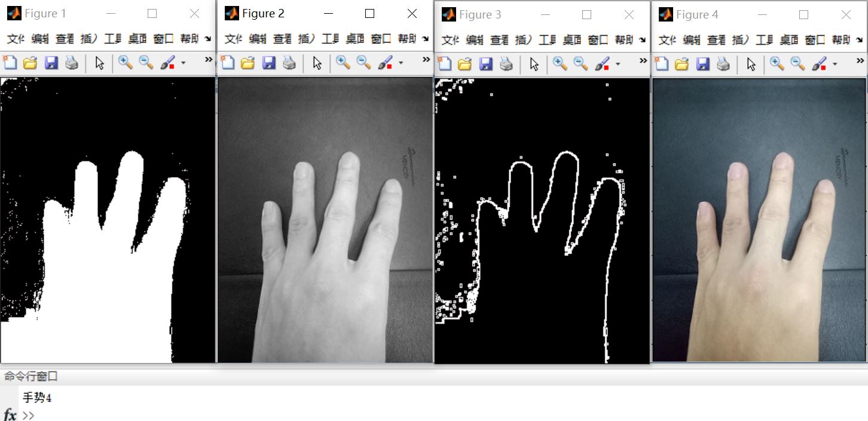Open file icon in Figure 1 toolbar
The width and height of the screenshot is (868, 421).
(30, 62)
